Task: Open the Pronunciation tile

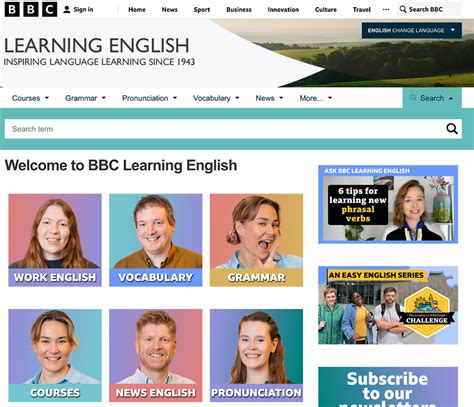Action: pyautogui.click(x=256, y=355)
